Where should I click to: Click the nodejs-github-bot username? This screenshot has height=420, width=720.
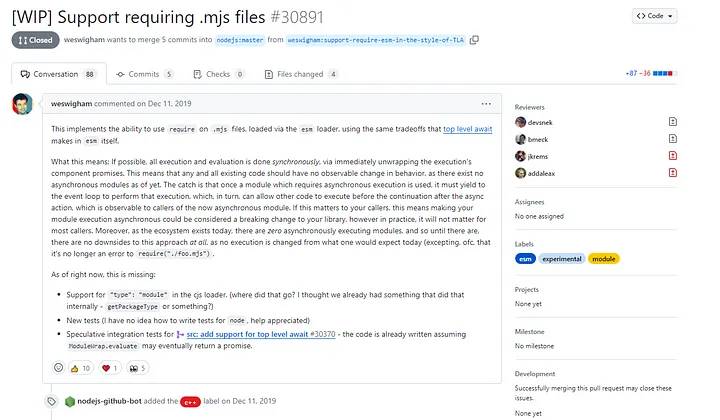coord(109,401)
